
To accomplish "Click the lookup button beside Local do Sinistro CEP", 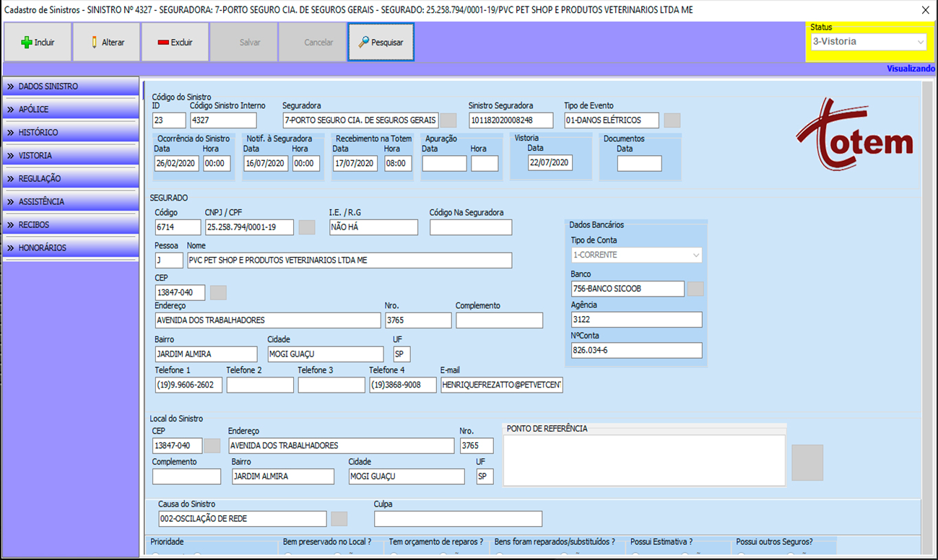I will click(x=212, y=446).
